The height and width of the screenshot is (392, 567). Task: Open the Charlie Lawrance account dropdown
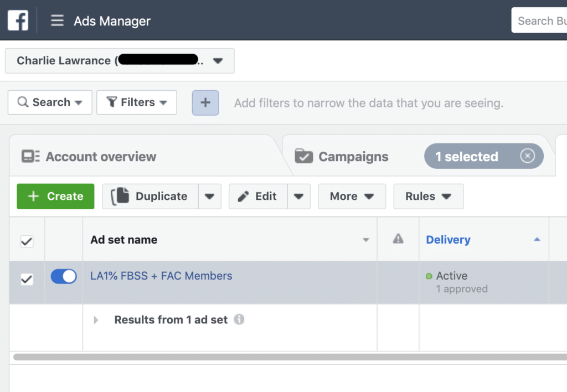click(x=120, y=61)
